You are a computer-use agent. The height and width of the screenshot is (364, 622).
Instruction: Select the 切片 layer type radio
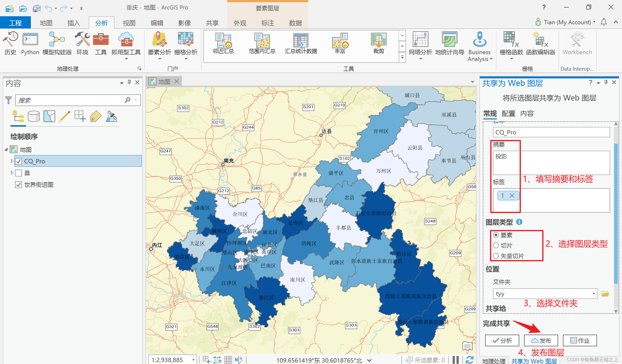pyautogui.click(x=496, y=246)
